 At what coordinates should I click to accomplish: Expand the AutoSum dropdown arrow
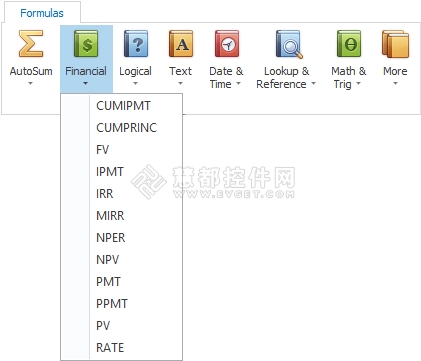click(x=30, y=83)
